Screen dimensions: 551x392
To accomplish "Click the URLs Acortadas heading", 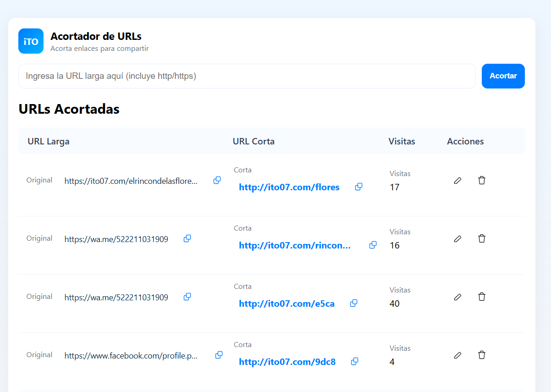I will (x=69, y=109).
